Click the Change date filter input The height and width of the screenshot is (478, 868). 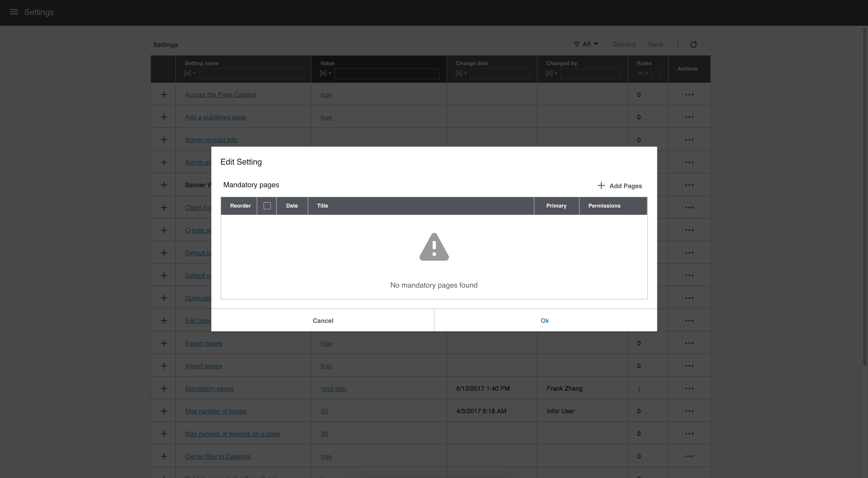[500, 73]
